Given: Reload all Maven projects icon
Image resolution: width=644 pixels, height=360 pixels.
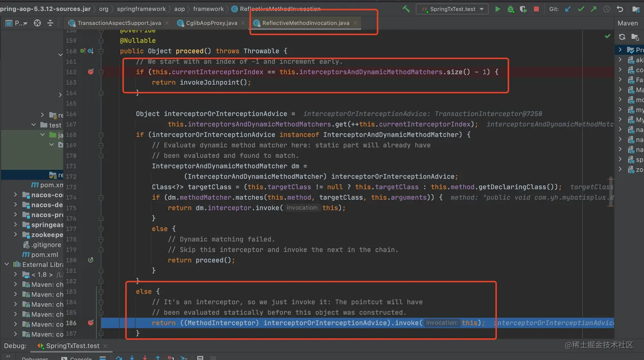Looking at the screenshot, I should pyautogui.click(x=622, y=37).
